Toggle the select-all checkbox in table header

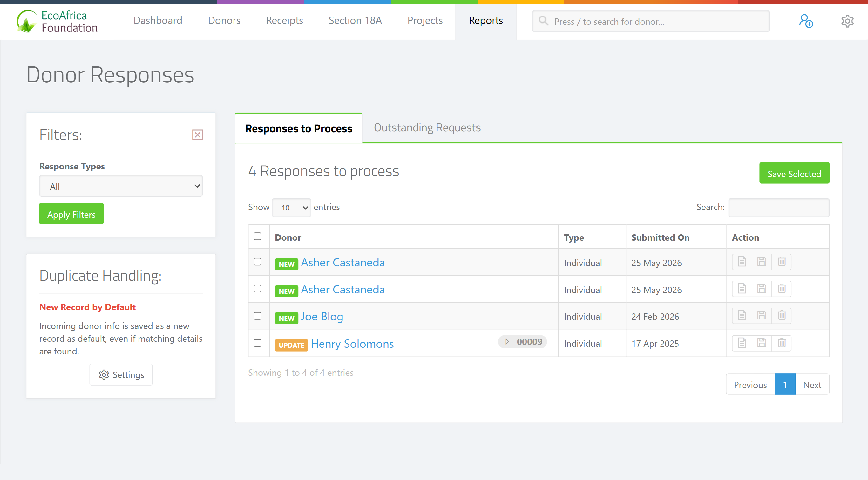click(257, 236)
